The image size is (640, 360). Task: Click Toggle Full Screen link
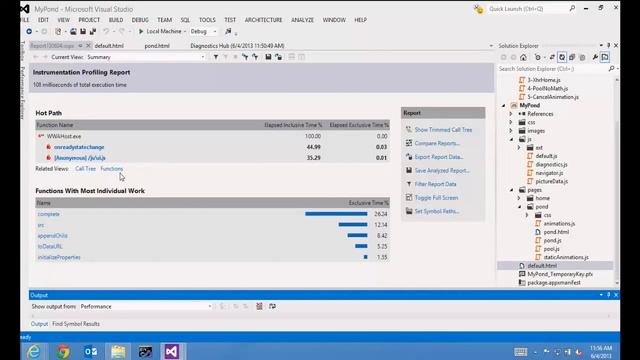click(436, 198)
